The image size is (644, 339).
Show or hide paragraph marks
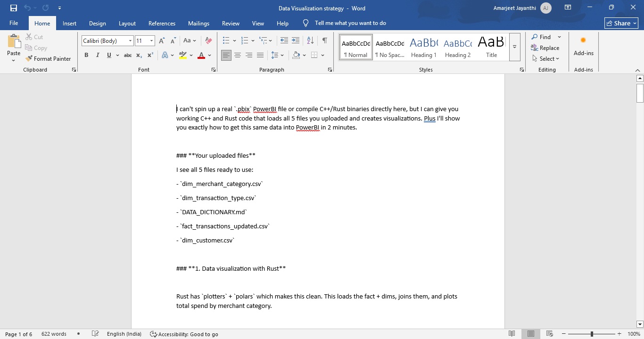pos(325,41)
